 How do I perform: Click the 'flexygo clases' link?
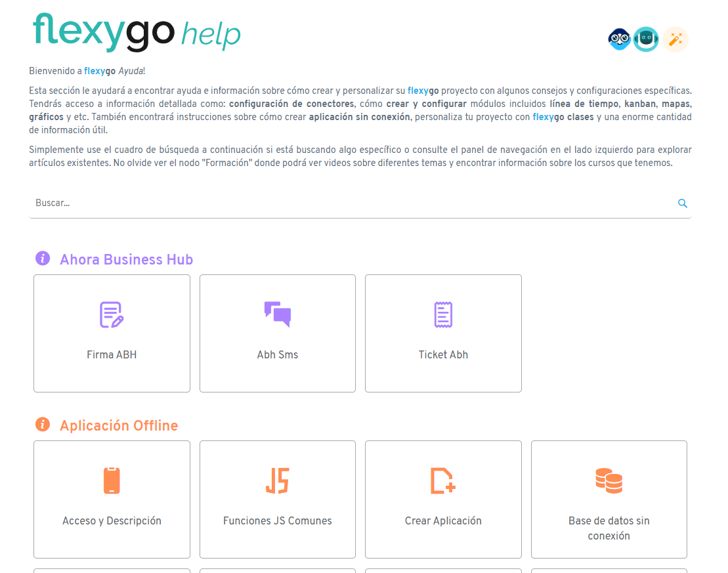(563, 117)
